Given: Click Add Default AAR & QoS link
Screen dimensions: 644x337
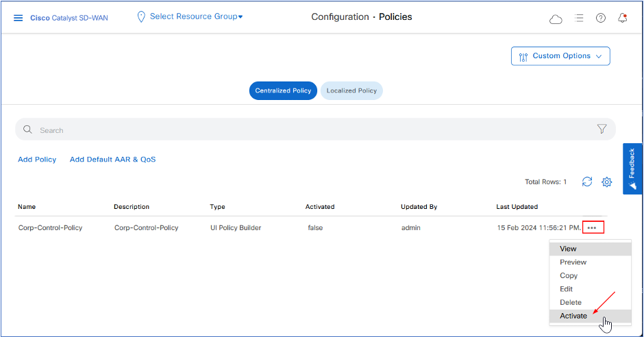Looking at the screenshot, I should tap(112, 160).
